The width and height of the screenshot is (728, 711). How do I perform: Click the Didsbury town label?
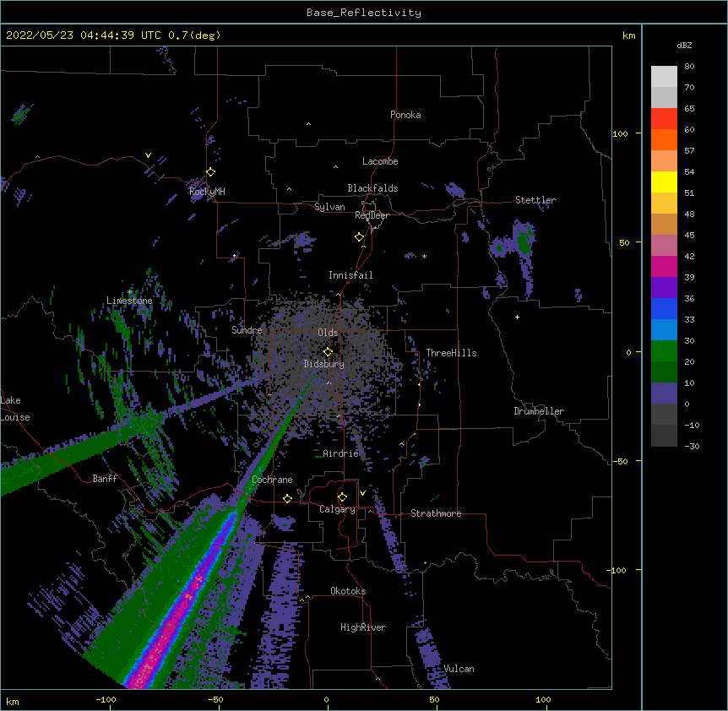324,364
